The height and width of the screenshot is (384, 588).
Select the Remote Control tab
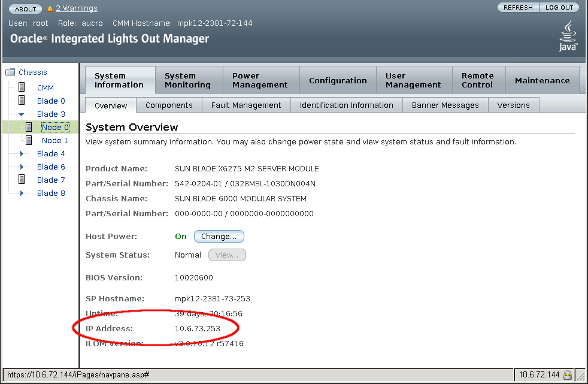(478, 79)
